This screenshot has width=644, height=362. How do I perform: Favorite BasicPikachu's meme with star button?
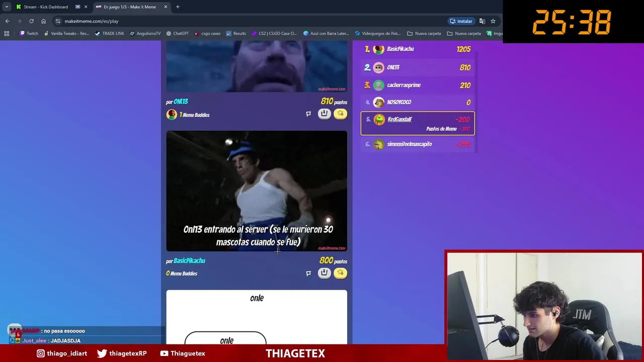[x=340, y=273]
